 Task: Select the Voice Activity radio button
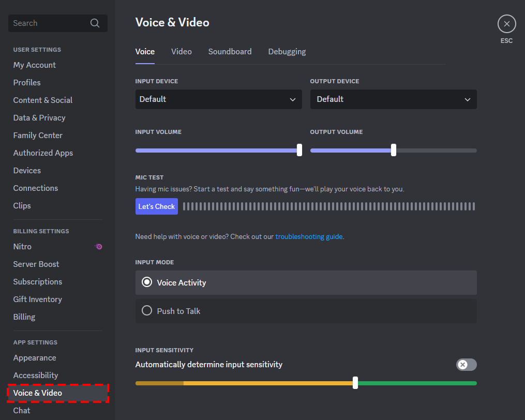tap(147, 282)
